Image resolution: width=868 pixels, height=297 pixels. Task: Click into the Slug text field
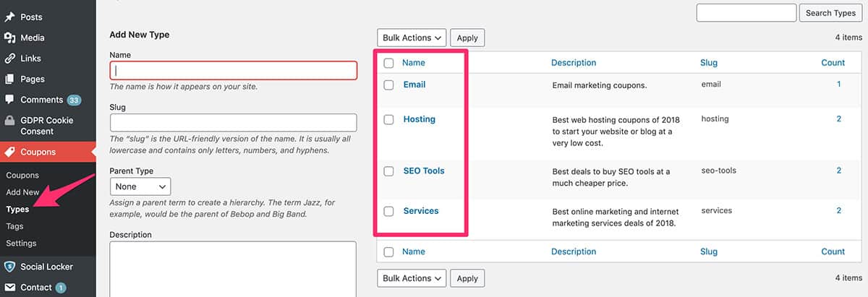click(x=233, y=122)
